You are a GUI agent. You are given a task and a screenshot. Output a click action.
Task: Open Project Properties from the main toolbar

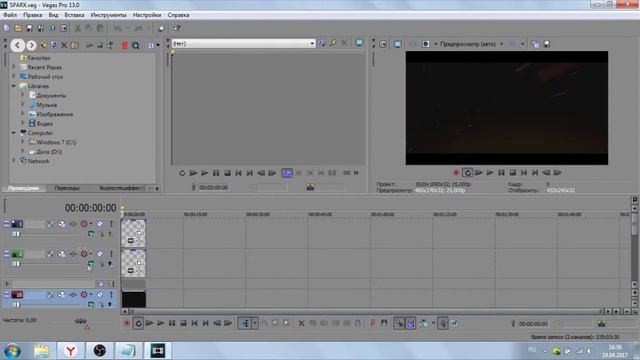point(64,28)
